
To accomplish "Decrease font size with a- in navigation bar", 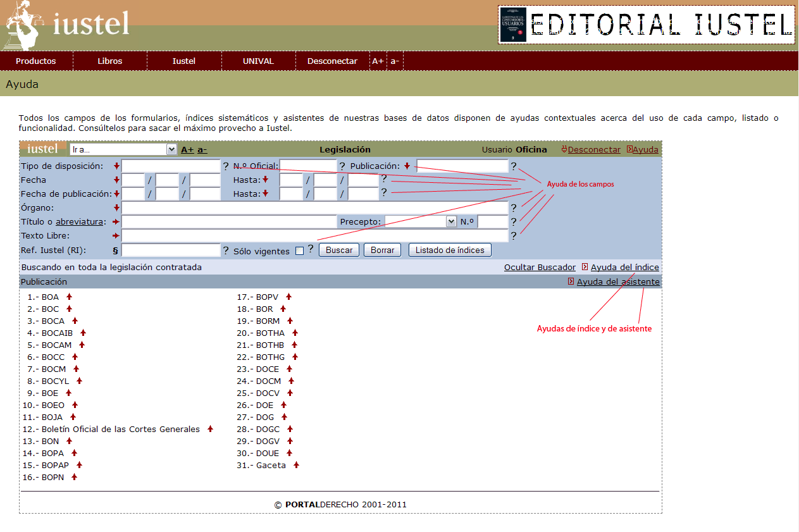I will (x=395, y=61).
